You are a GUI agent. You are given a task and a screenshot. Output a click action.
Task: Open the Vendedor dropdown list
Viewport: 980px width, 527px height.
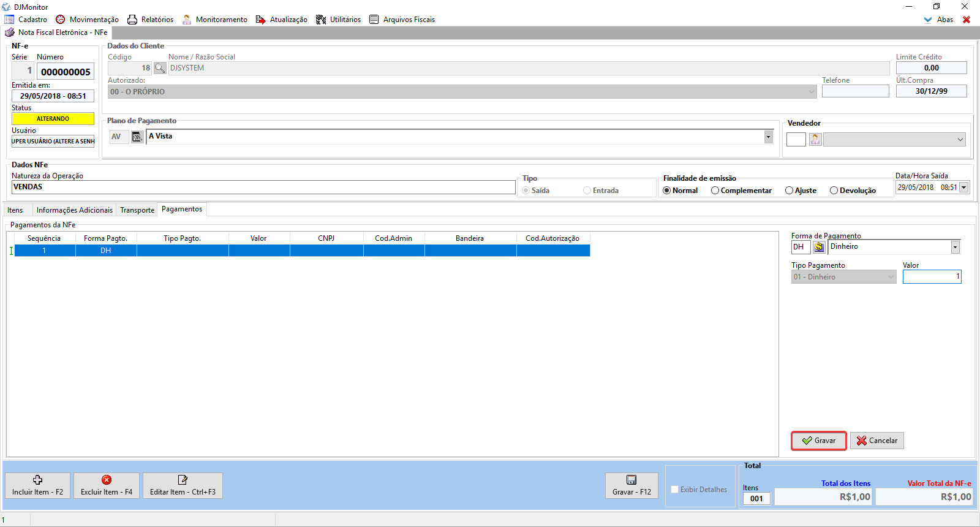[960, 140]
